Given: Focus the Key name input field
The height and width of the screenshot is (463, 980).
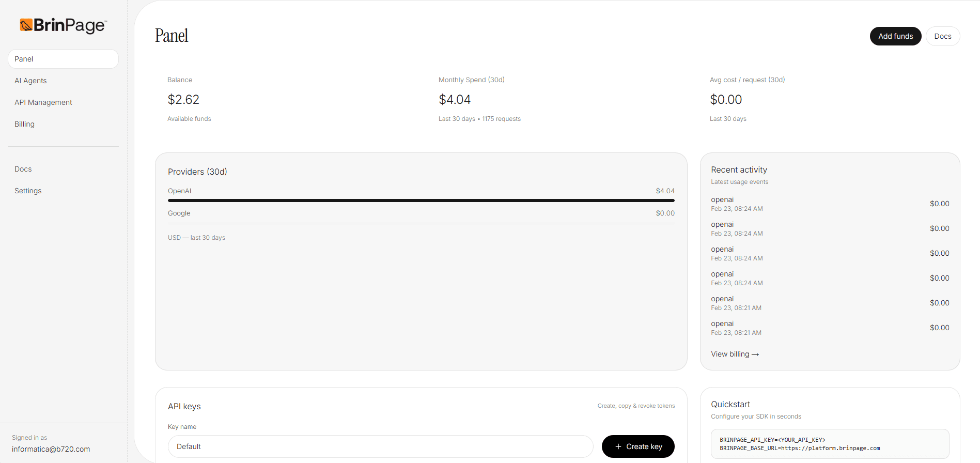Looking at the screenshot, I should tap(380, 446).
